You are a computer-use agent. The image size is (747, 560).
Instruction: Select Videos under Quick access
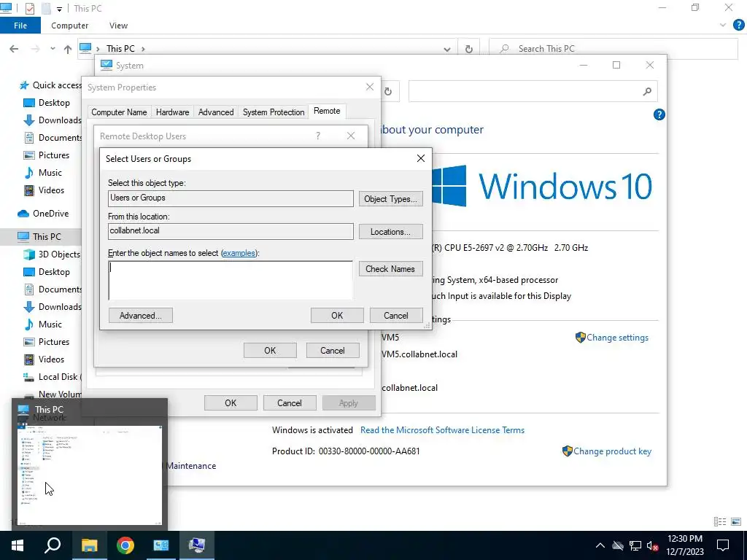pyautogui.click(x=44, y=190)
